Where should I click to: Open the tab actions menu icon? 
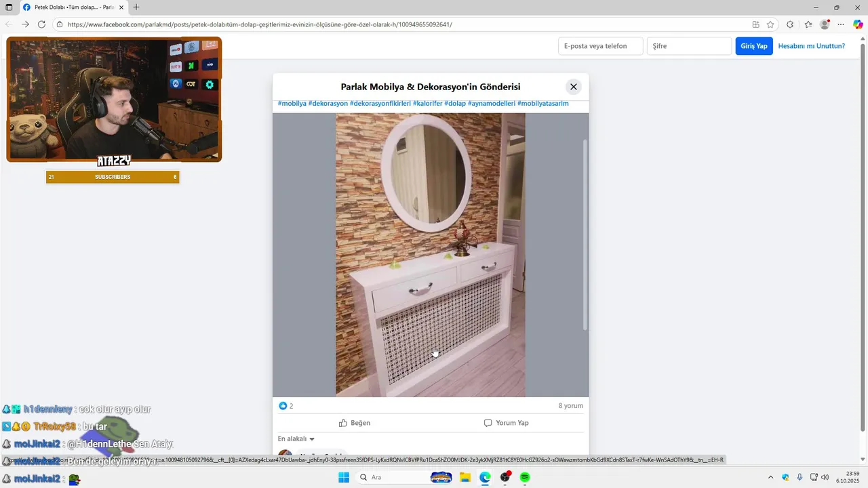pos(9,7)
